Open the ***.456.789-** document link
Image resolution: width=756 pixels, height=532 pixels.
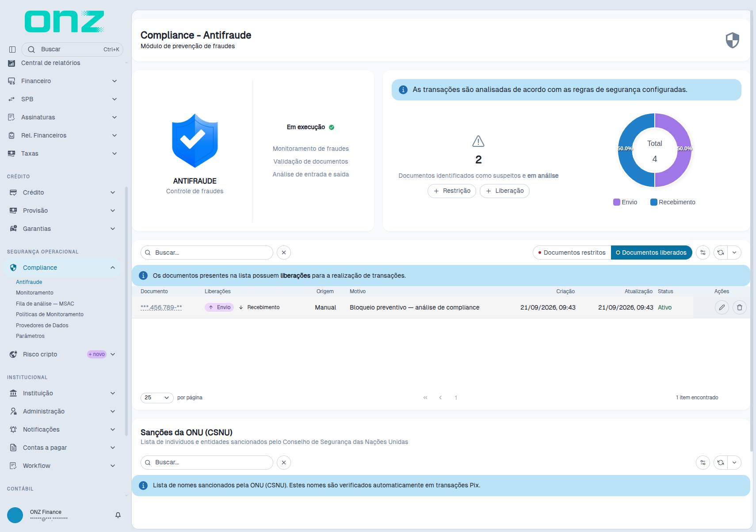161,307
